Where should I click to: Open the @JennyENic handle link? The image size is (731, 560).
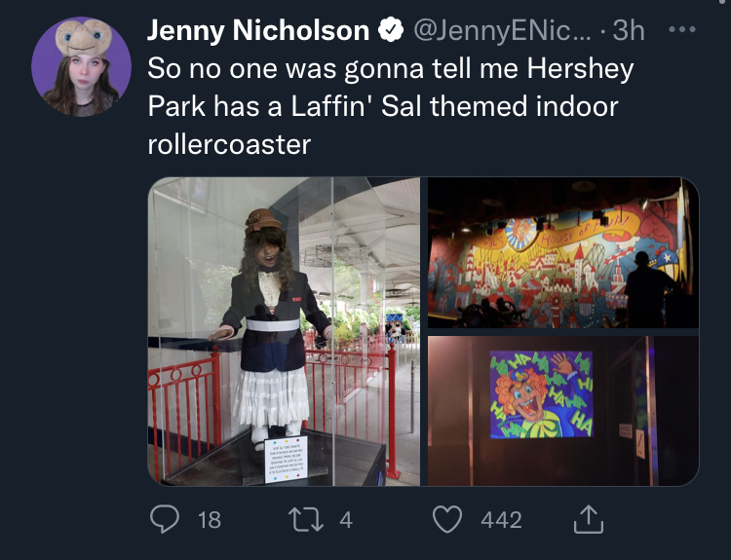click(x=502, y=30)
